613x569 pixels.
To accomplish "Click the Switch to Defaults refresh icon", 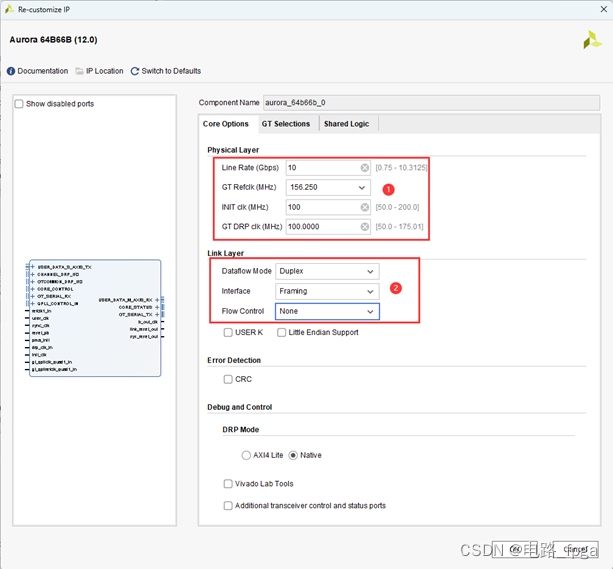I will coord(135,71).
